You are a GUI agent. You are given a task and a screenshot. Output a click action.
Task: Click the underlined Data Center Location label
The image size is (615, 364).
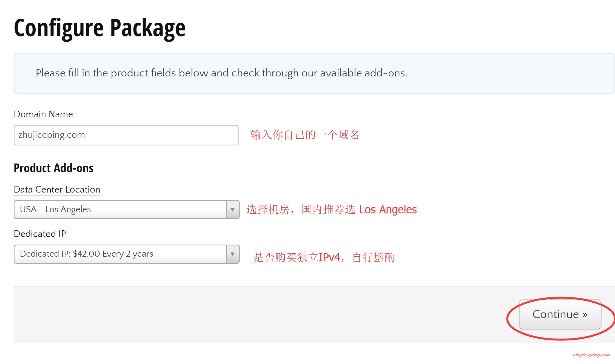pos(57,190)
